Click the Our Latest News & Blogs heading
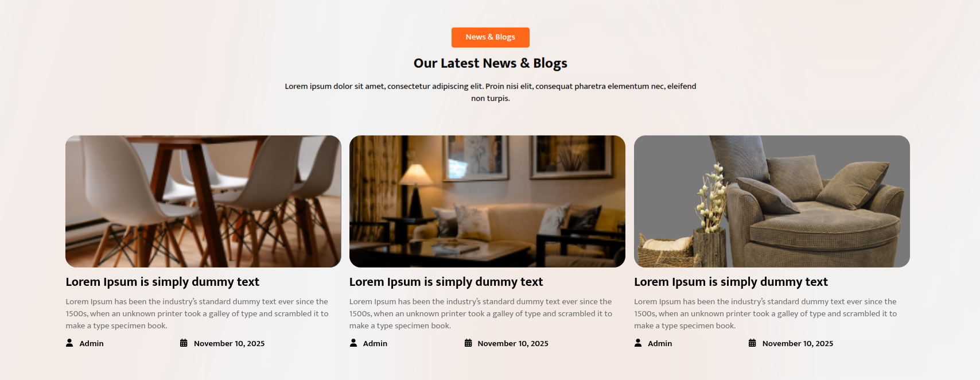Image resolution: width=980 pixels, height=380 pixels. 491,63
